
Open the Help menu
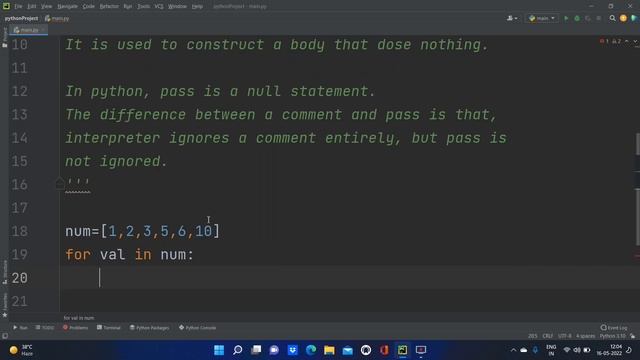197,7
